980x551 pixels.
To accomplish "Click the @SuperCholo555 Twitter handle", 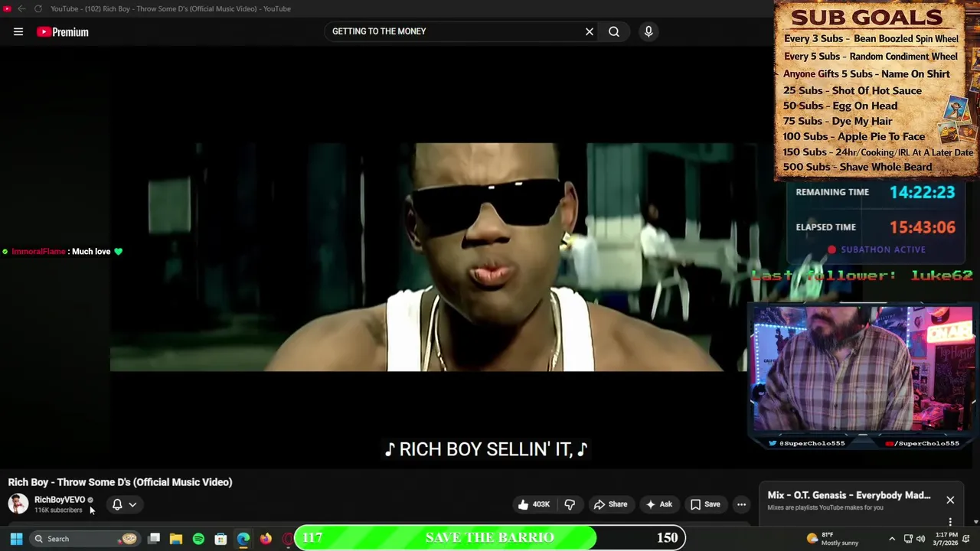I will click(x=806, y=443).
